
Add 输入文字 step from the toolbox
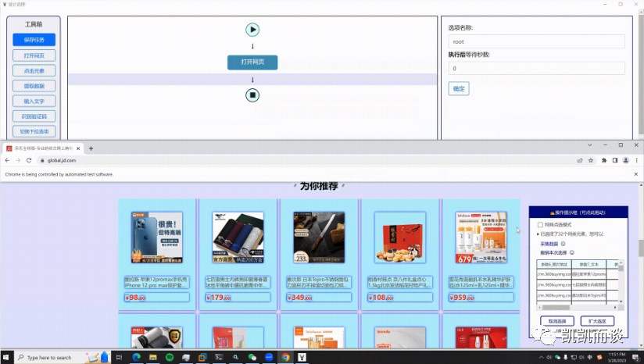[x=34, y=101]
